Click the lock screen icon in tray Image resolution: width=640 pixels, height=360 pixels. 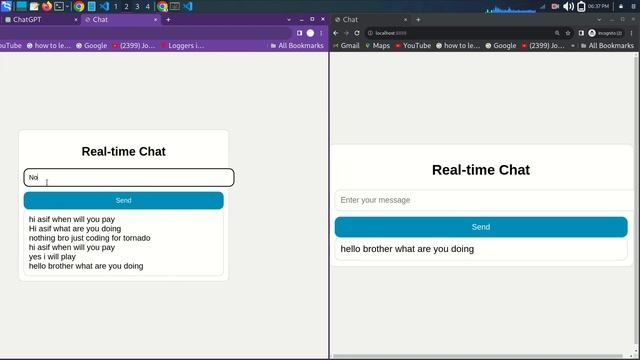click(x=621, y=6)
